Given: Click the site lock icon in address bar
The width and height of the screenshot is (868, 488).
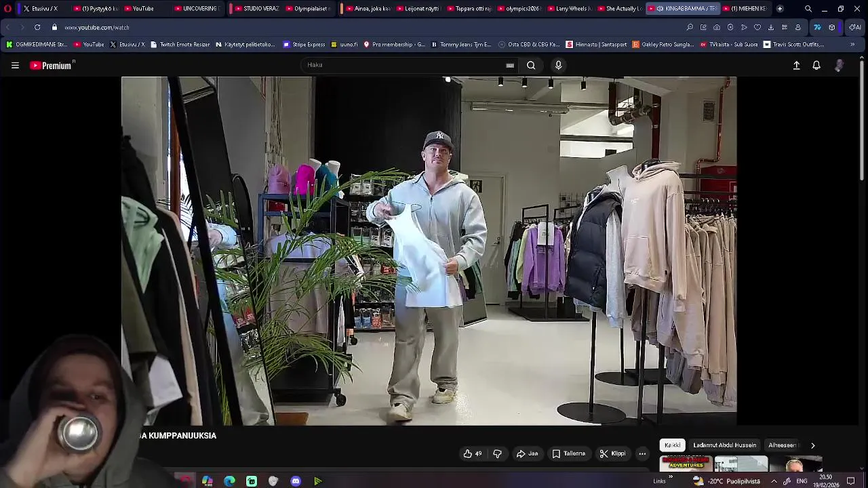Looking at the screenshot, I should (54, 27).
